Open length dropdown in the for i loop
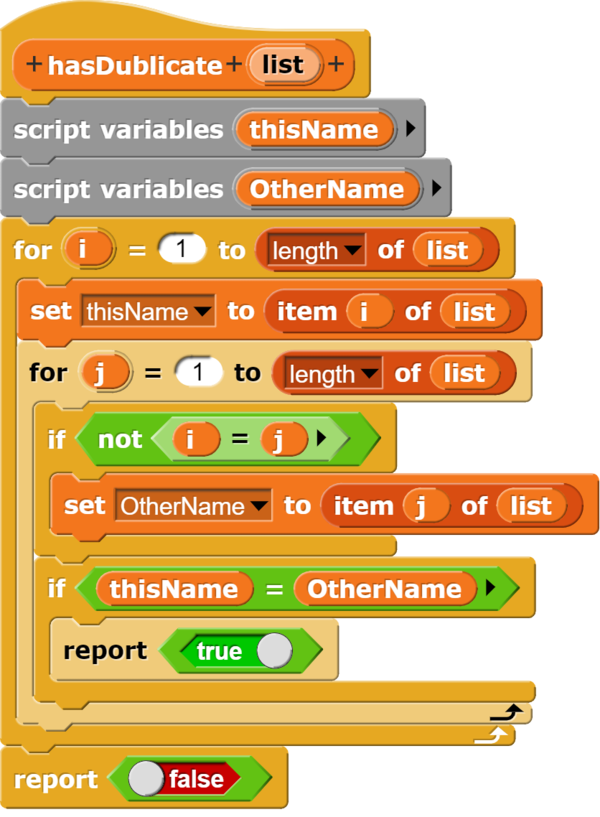The height and width of the screenshot is (817, 600). point(354,251)
